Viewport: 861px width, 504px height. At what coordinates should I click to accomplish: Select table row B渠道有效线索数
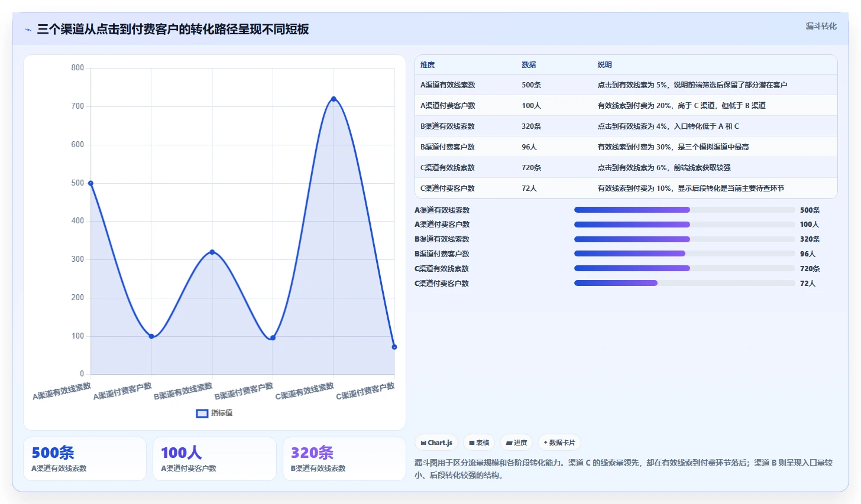click(626, 126)
